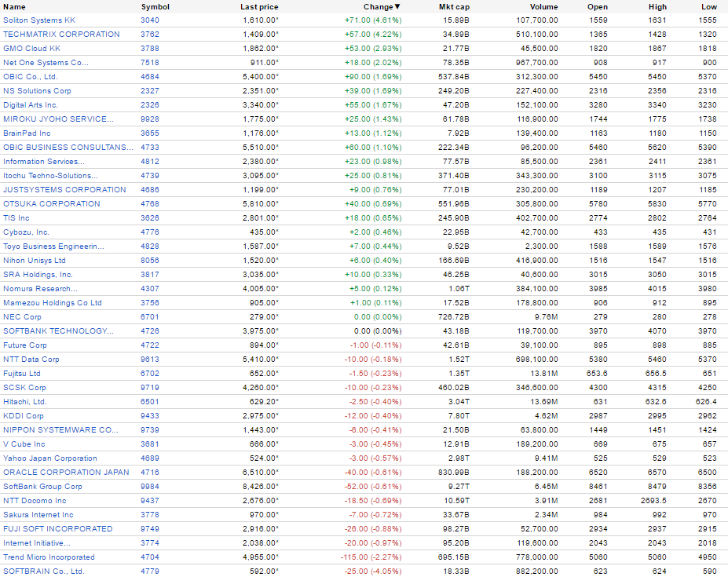This screenshot has height=577, width=728.
Task: Open BrainPad Inc link
Action: [x=27, y=133]
